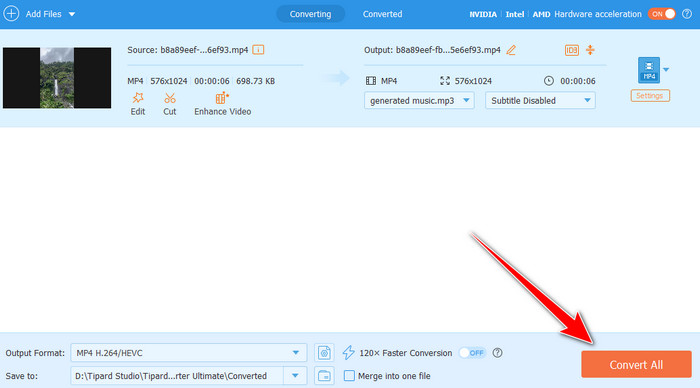Click the output duration 00:00:06
Image resolution: width=700 pixels, height=388 pixels.
[x=578, y=81]
